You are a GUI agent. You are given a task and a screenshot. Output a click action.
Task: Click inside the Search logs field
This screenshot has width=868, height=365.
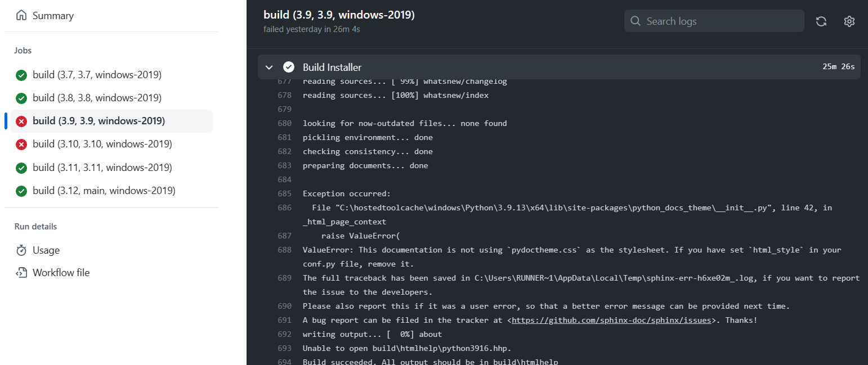(715, 21)
